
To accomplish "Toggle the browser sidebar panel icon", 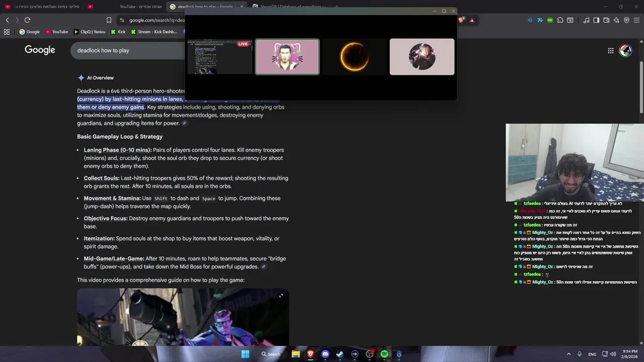I will 596,20.
